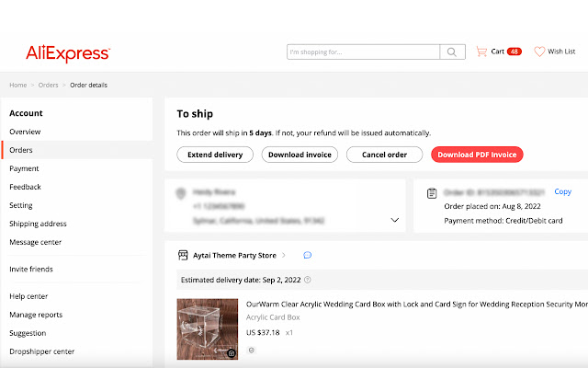The height and width of the screenshot is (368, 588).
Task: Open Invite friends in sidebar
Action: (x=31, y=270)
